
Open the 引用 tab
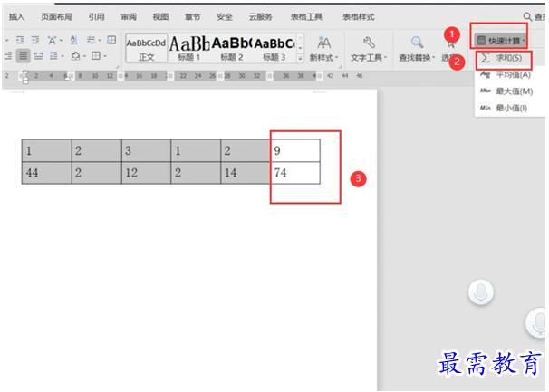[96, 17]
